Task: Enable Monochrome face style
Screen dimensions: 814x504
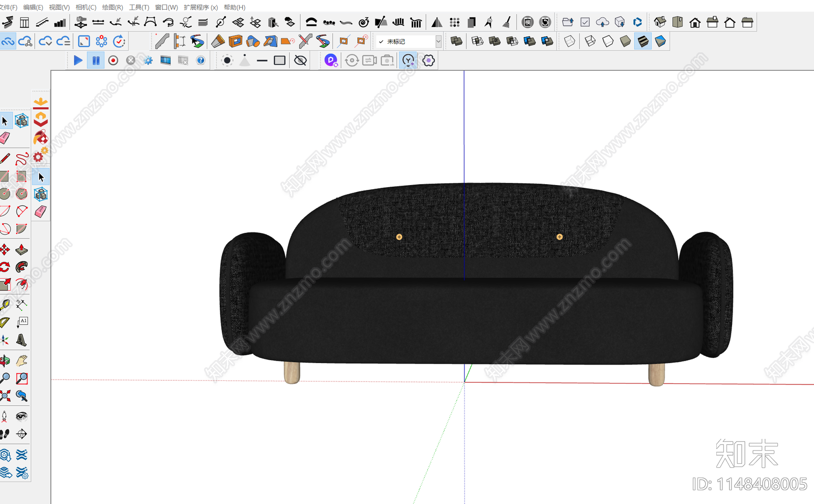Action: (x=660, y=41)
